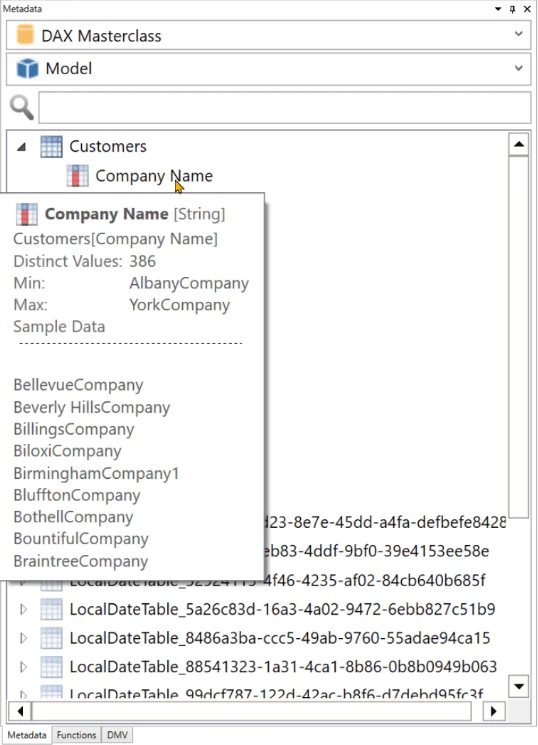This screenshot has width=538, height=745.
Task: Click table icon for LocalDateTable_5a26c83d
Action: pyautogui.click(x=51, y=609)
